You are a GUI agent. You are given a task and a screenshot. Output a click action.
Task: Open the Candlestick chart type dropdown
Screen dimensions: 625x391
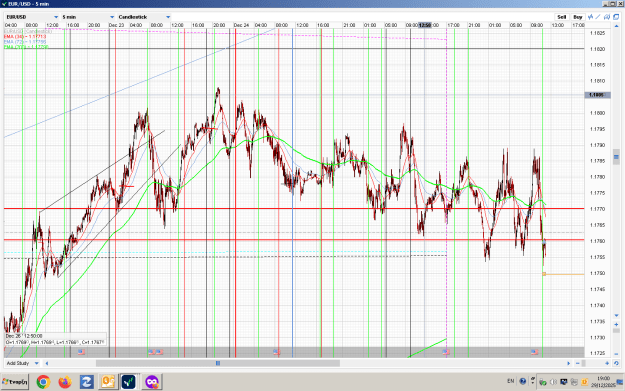[144, 17]
